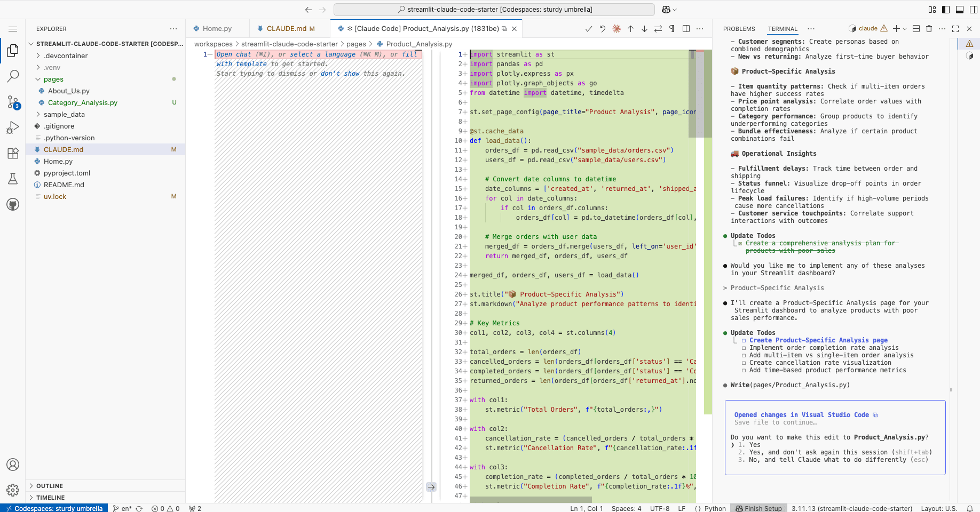Open the Testing flask icon
This screenshot has height=512, width=980.
(x=13, y=179)
